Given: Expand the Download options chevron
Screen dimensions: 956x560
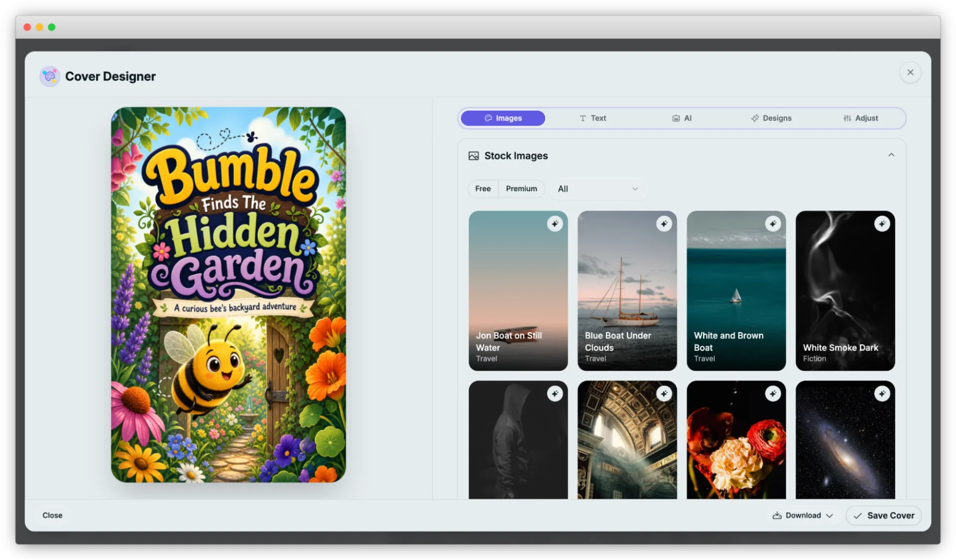Looking at the screenshot, I should coord(830,516).
